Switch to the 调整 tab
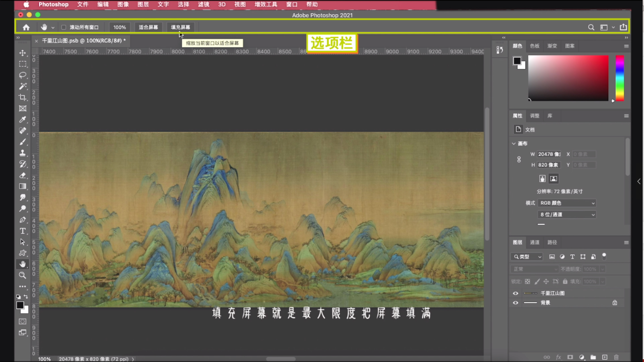The image size is (644, 362). [535, 116]
